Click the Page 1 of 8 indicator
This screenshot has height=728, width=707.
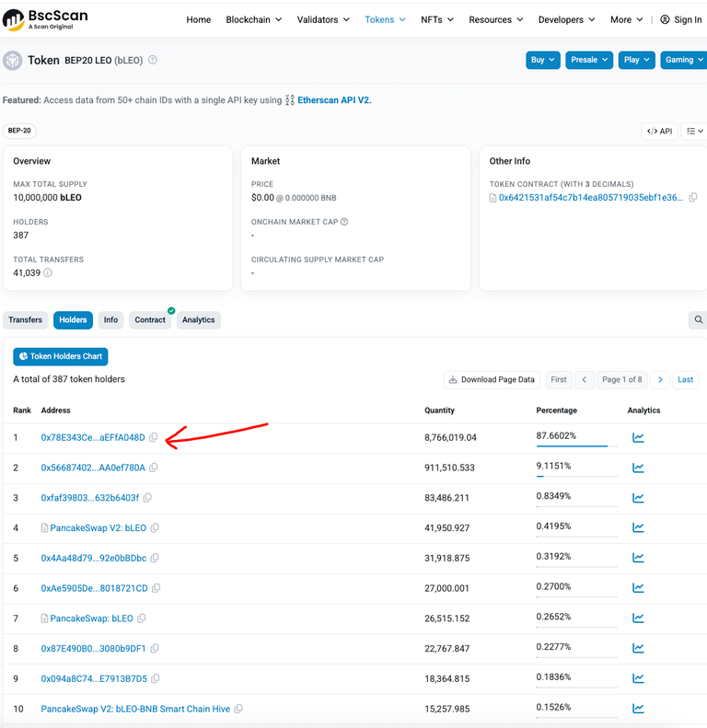coord(622,380)
